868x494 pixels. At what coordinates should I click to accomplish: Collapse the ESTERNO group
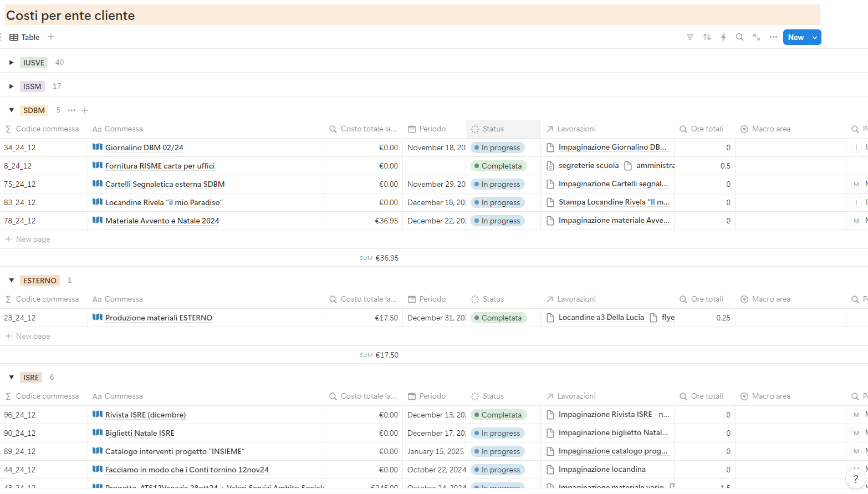coord(11,281)
